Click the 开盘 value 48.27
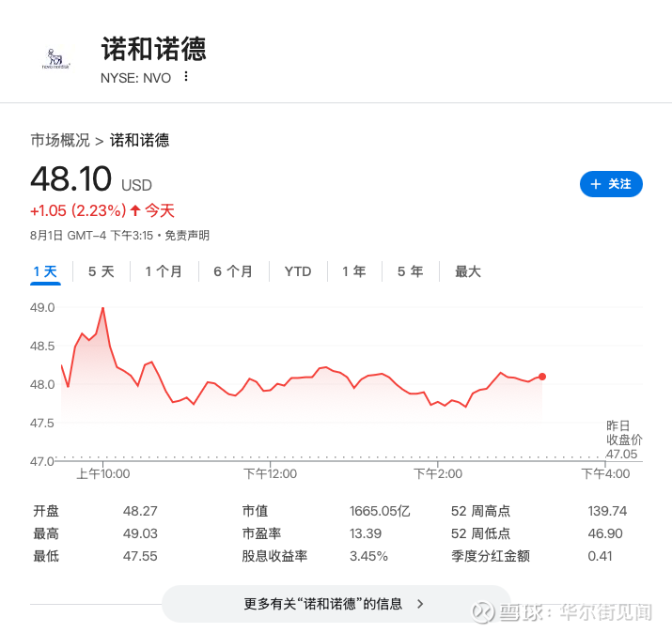Viewport: 672px width, 633px height. [x=140, y=511]
